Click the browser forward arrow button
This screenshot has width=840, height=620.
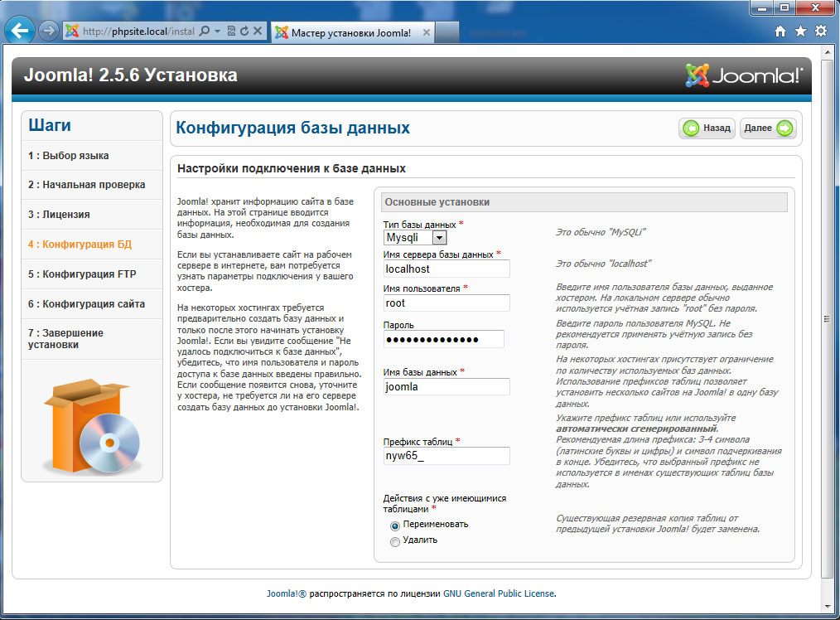tap(48, 31)
